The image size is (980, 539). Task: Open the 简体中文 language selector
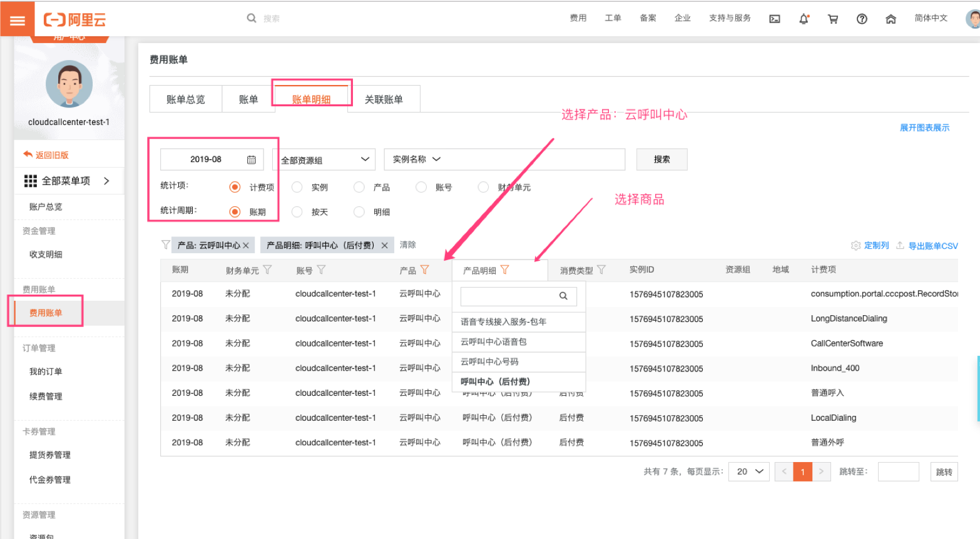pos(931,18)
